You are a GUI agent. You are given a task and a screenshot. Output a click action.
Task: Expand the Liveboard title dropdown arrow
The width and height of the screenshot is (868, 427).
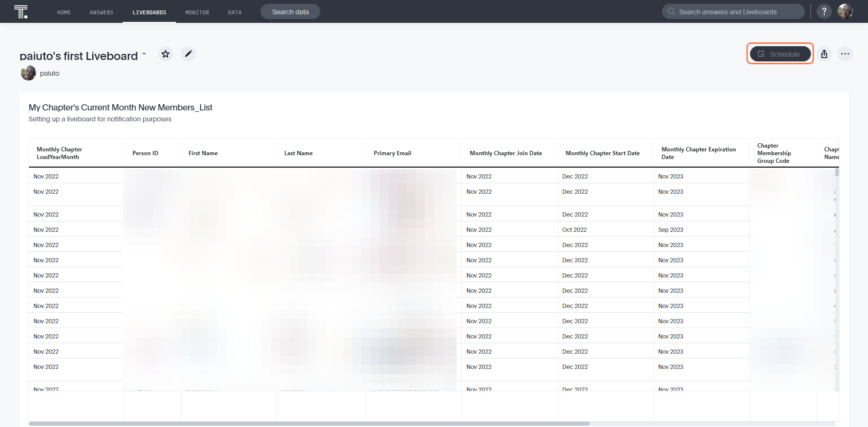coord(144,53)
